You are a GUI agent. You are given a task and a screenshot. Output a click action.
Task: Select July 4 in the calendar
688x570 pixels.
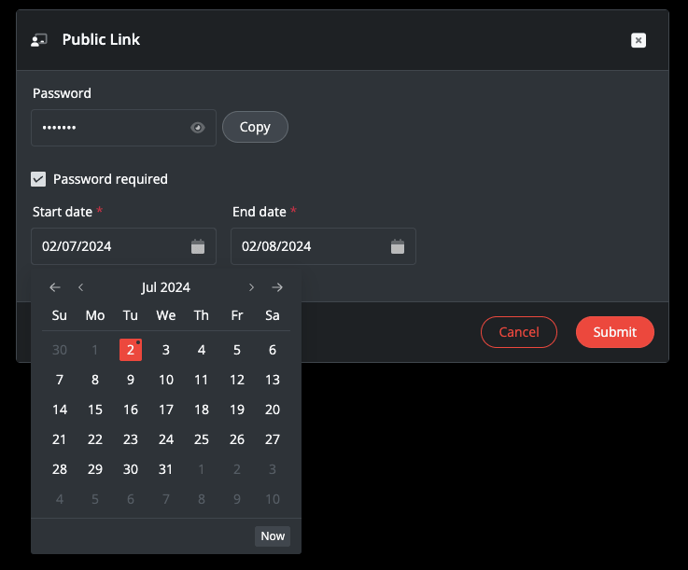tap(201, 350)
